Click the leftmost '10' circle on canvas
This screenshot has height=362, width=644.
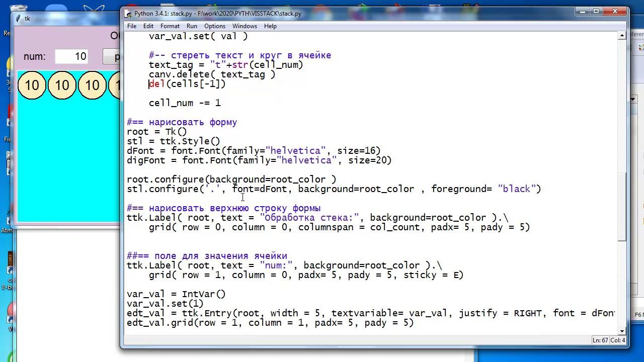click(32, 85)
